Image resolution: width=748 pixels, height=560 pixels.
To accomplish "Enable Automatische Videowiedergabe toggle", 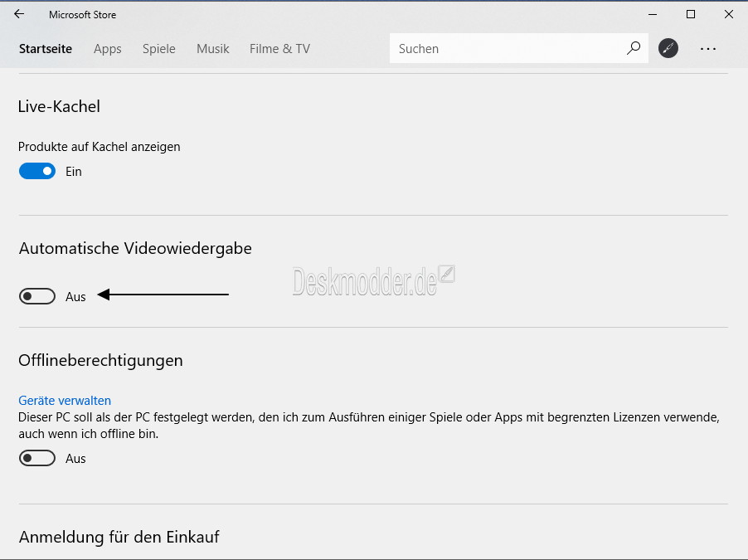I will click(x=37, y=296).
